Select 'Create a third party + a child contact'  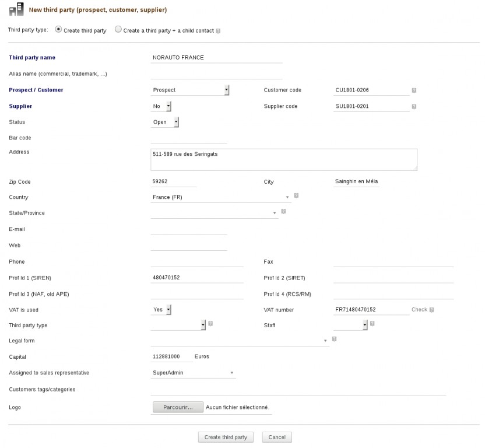pyautogui.click(x=118, y=29)
